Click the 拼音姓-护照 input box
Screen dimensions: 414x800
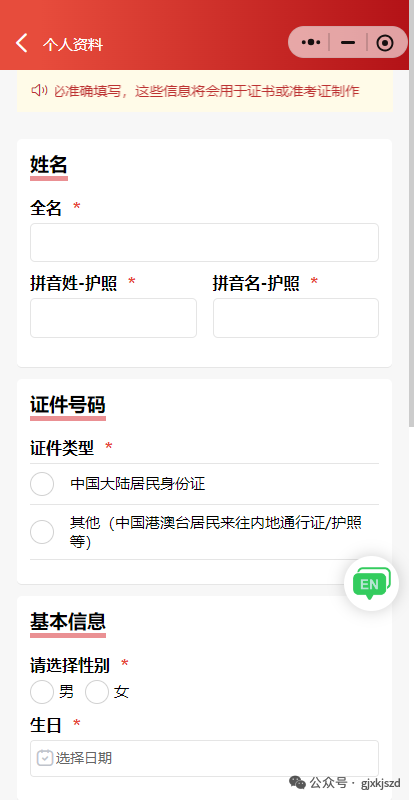tap(113, 318)
